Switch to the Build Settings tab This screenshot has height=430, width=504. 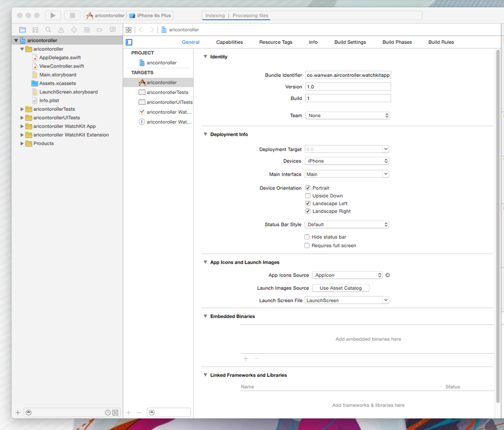pos(350,42)
